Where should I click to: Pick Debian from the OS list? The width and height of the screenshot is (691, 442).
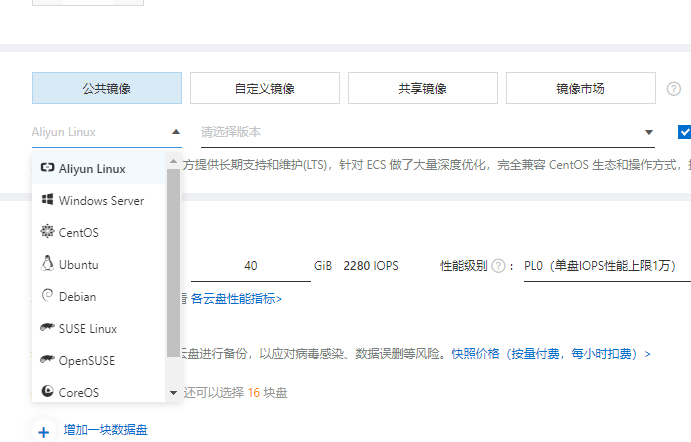click(99, 297)
